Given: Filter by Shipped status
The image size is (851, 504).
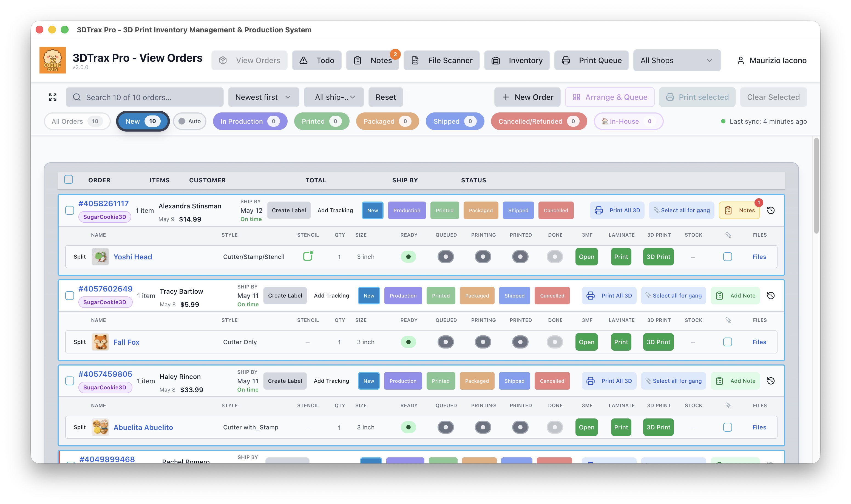Looking at the screenshot, I should click(455, 121).
